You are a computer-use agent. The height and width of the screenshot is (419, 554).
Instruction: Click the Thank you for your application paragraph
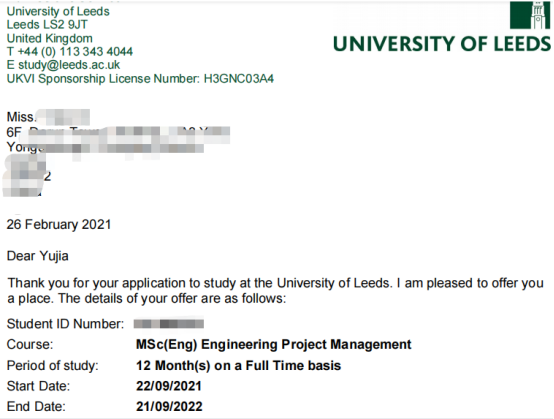click(276, 291)
